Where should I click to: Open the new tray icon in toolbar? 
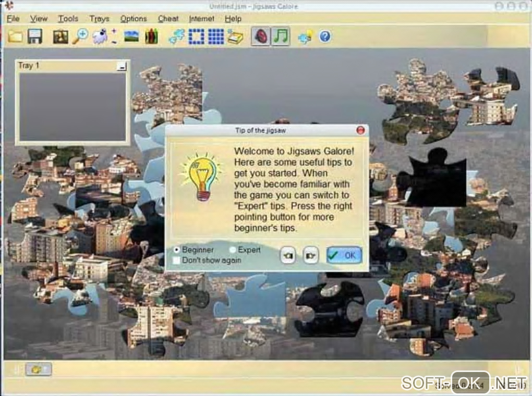point(235,36)
